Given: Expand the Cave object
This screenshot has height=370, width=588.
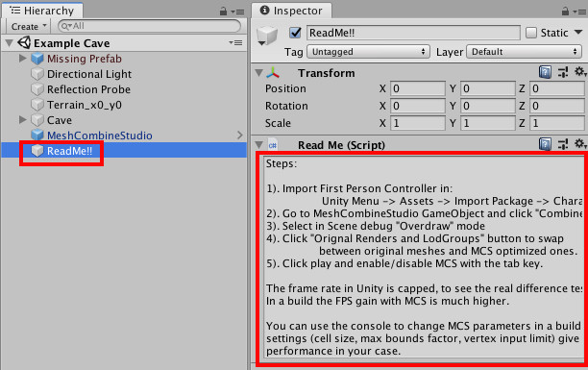Looking at the screenshot, I should [x=22, y=120].
